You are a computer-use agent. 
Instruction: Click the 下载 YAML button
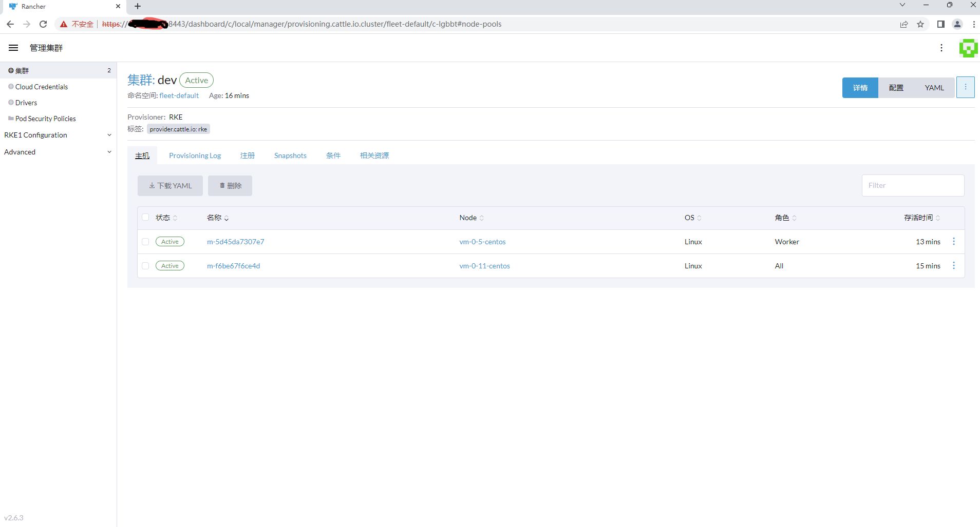170,186
